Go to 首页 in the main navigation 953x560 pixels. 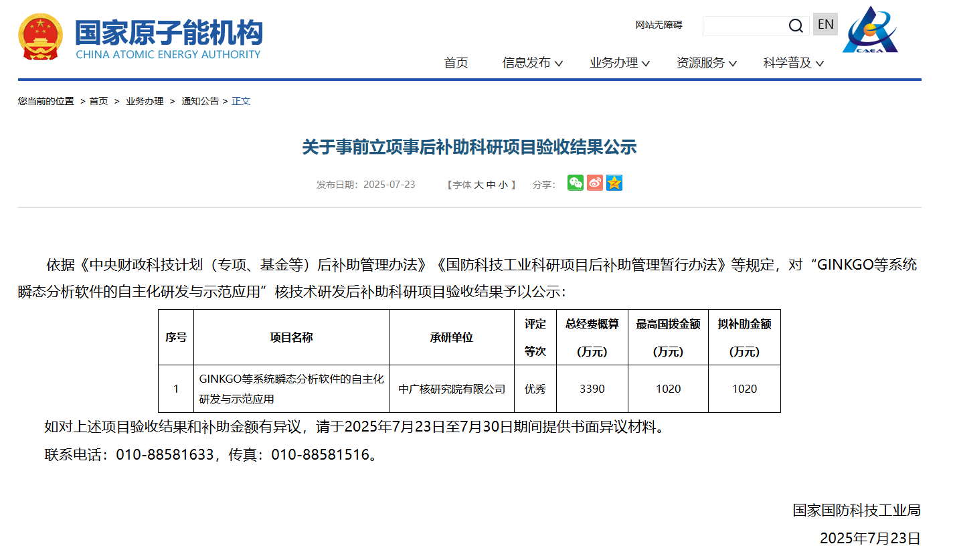(456, 63)
